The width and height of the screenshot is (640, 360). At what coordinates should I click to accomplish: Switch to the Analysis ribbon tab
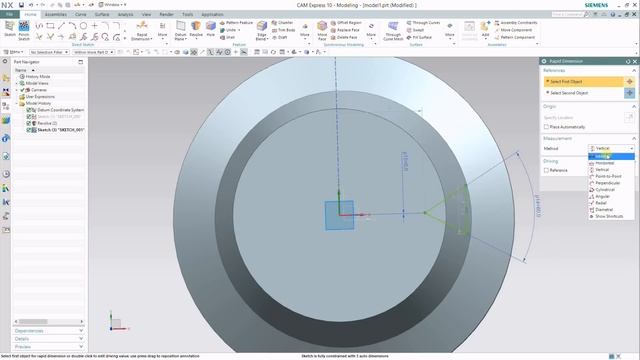click(x=125, y=14)
